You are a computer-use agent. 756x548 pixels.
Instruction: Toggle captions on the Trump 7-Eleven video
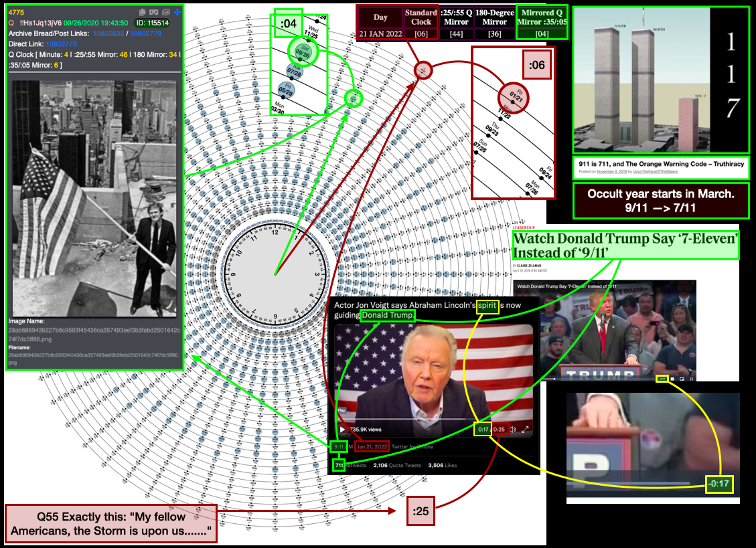(673, 379)
